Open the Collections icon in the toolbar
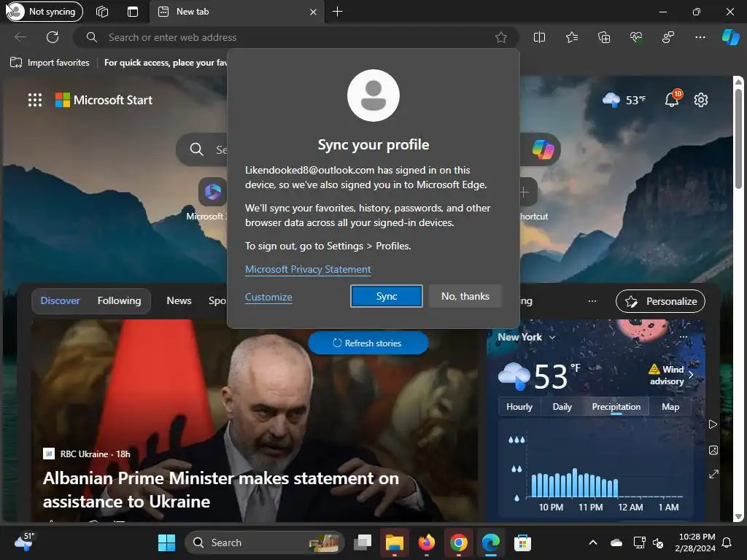The width and height of the screenshot is (747, 560). click(603, 37)
